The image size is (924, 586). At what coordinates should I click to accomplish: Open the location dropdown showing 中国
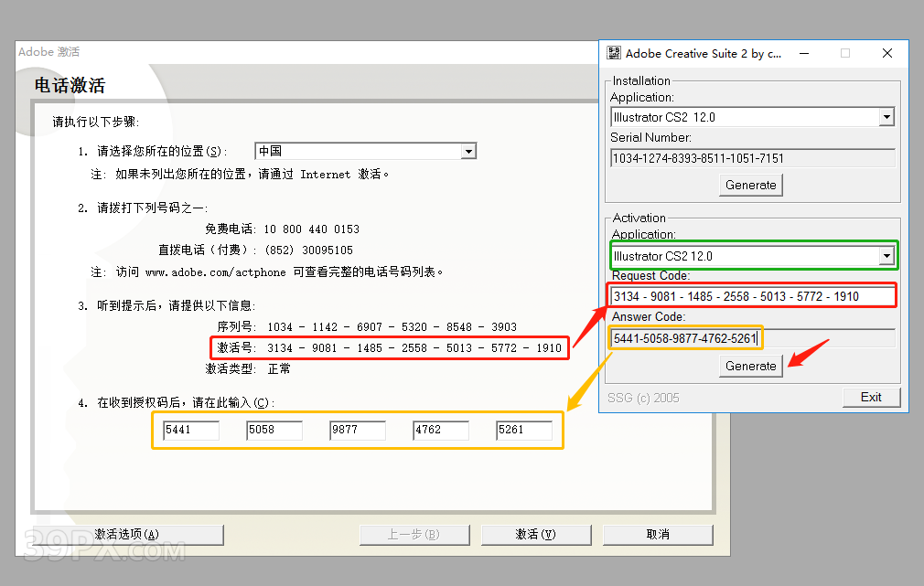pos(468,151)
